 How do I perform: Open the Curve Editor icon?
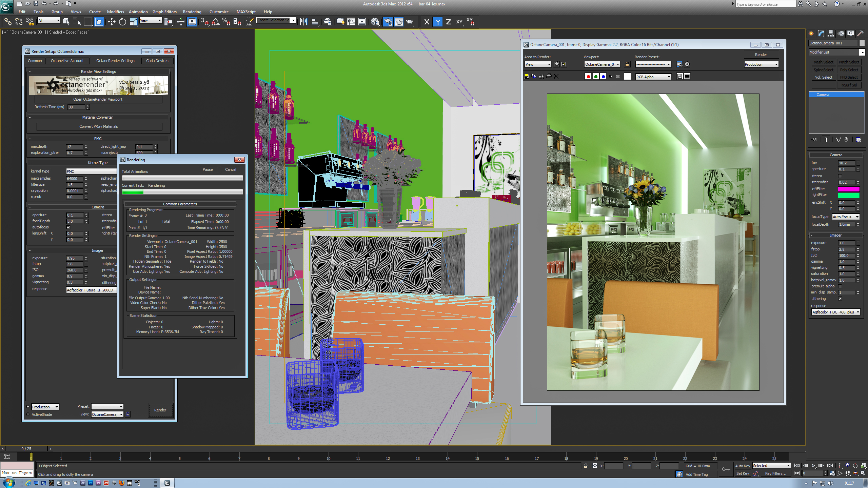coord(351,22)
